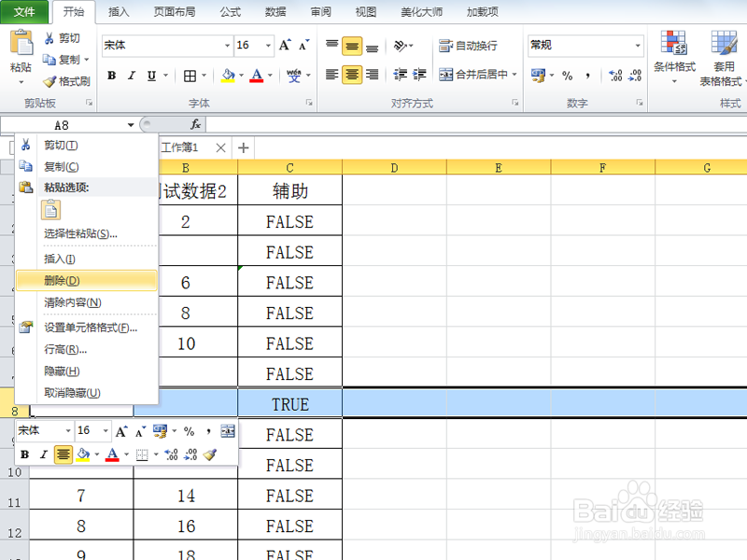Click the Cut scissors icon in ribbon
This screenshot has width=747, height=560.
tap(49, 38)
